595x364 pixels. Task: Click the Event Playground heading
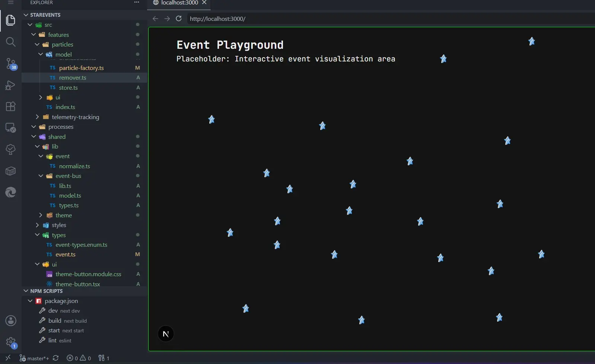click(230, 45)
